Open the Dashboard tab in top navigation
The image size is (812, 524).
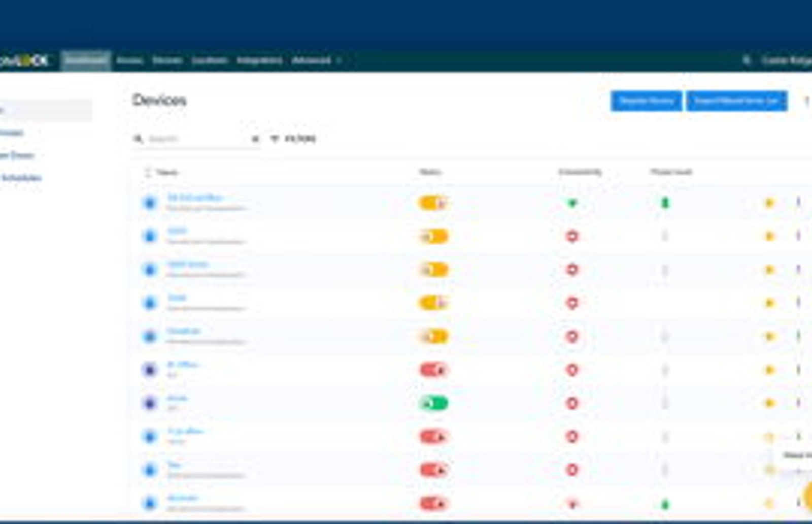(x=86, y=60)
